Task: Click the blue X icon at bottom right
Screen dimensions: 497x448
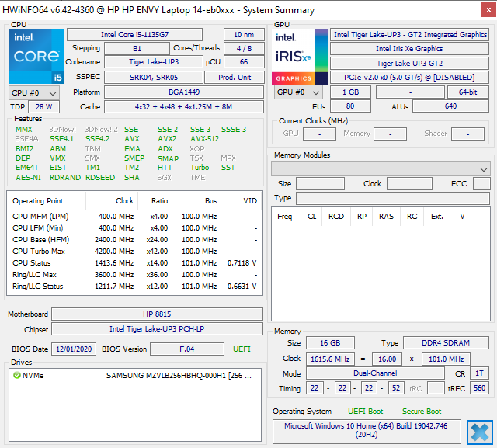Action: 479,432
